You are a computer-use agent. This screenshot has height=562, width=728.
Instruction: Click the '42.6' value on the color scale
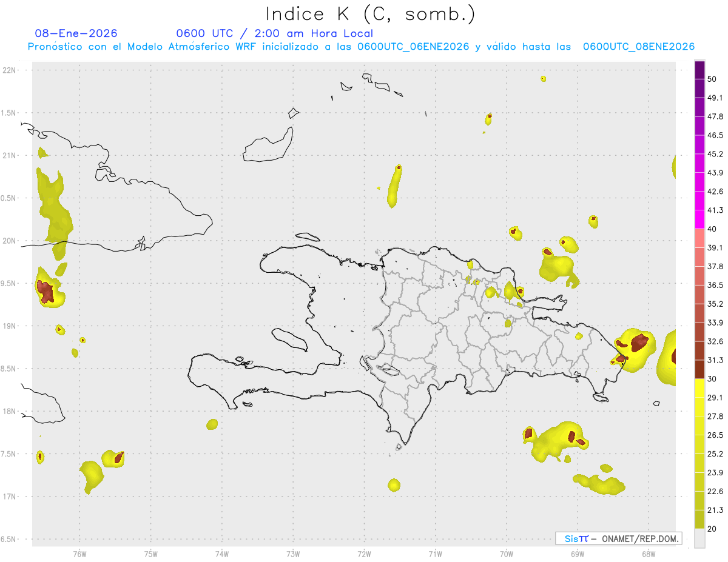tap(715, 192)
